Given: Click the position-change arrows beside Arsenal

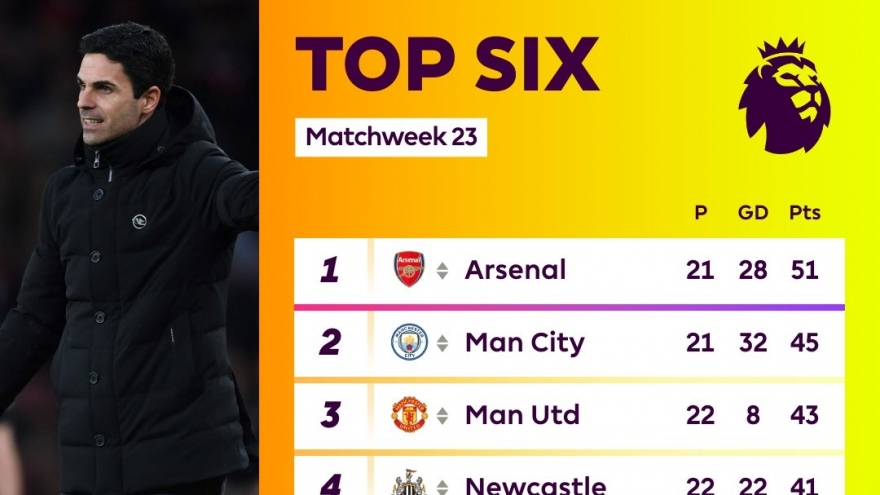Looking at the screenshot, I should [442, 271].
